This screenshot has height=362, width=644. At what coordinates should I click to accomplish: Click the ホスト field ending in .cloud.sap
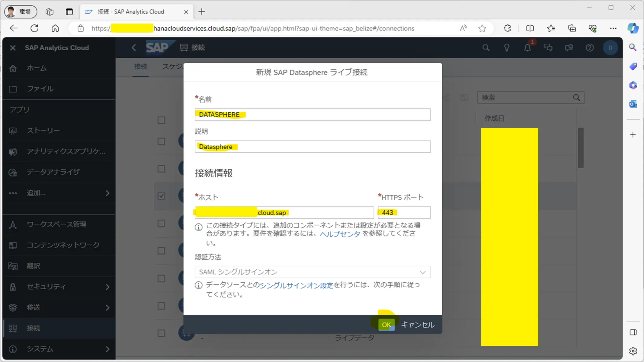pyautogui.click(x=284, y=213)
